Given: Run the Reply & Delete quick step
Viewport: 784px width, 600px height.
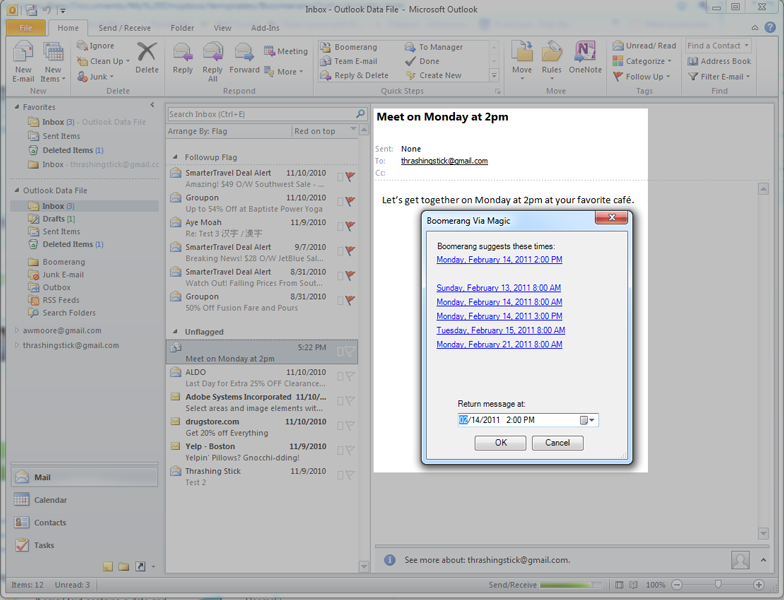Looking at the screenshot, I should click(354, 75).
